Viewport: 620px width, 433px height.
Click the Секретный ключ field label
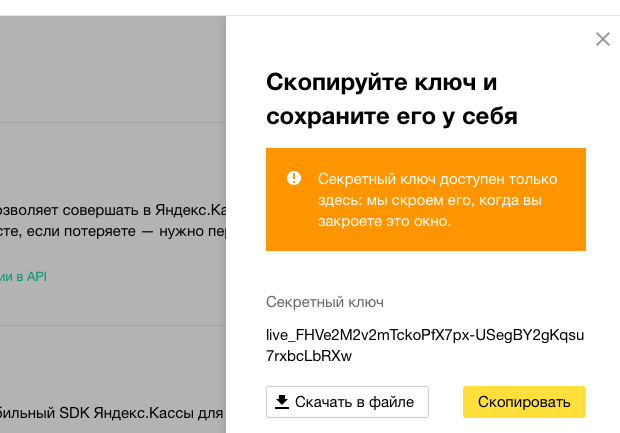[325, 302]
